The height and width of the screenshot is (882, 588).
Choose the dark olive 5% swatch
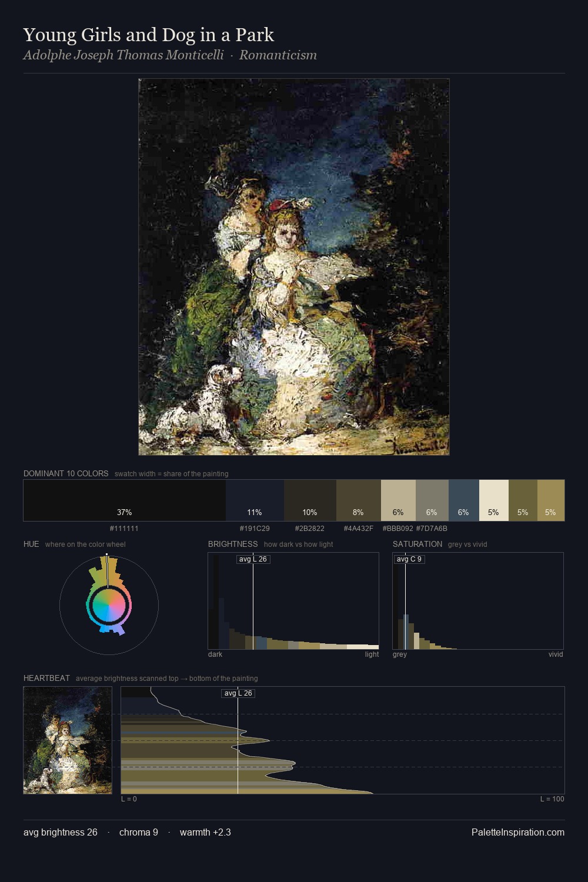tap(523, 500)
